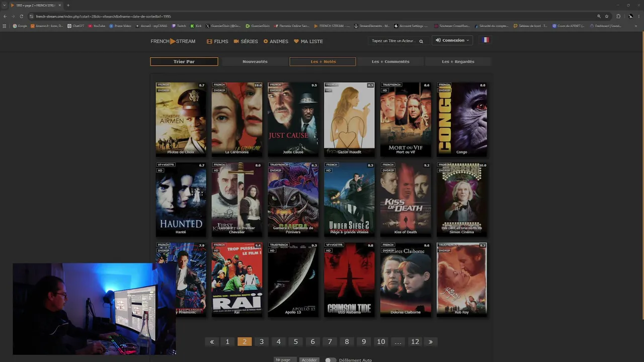Screen dimensions: 644x362
Task: Open the Apollo 13 movie poster
Action: coord(293,280)
